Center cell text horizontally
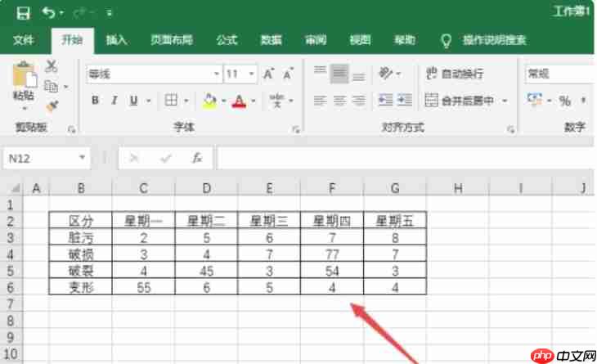 (339, 101)
